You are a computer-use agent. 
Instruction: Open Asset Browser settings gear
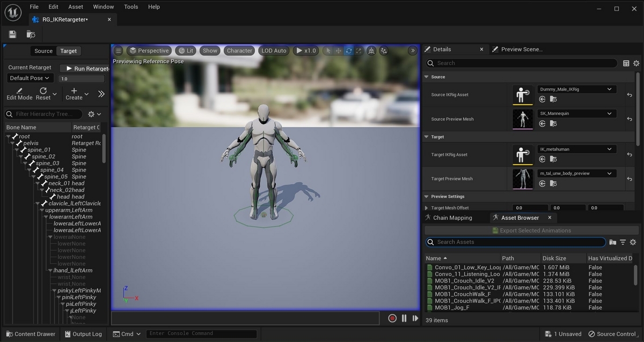(x=633, y=242)
